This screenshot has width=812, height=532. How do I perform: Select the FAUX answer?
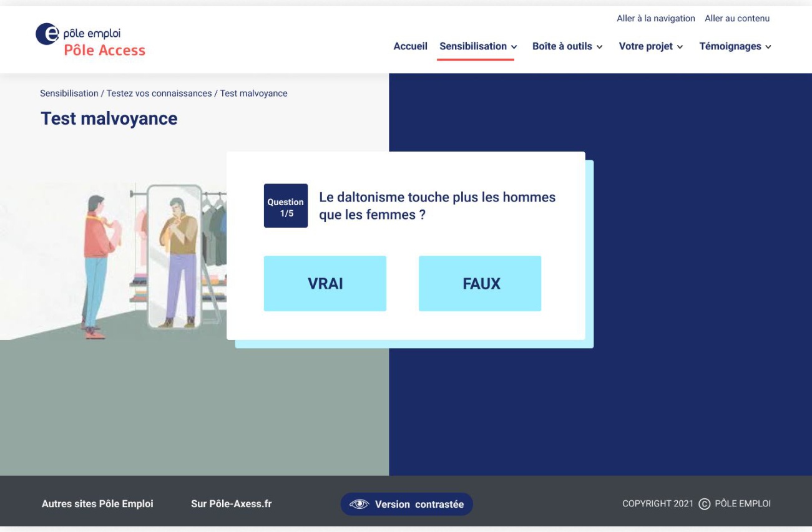tap(480, 284)
